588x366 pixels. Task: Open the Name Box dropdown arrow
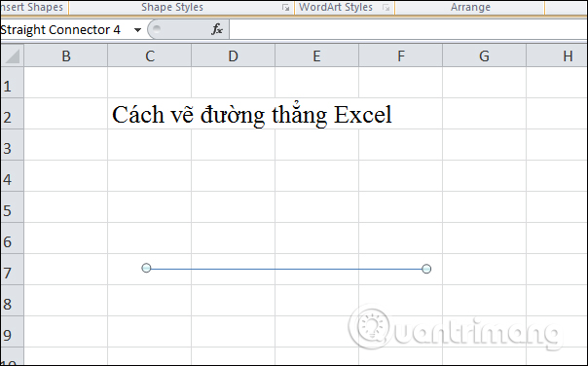(137, 30)
